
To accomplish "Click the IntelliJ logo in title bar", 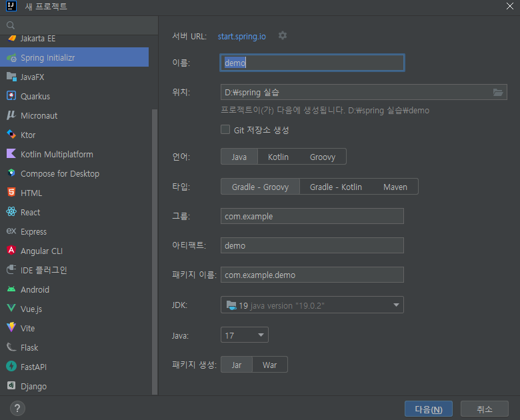I will (x=11, y=6).
